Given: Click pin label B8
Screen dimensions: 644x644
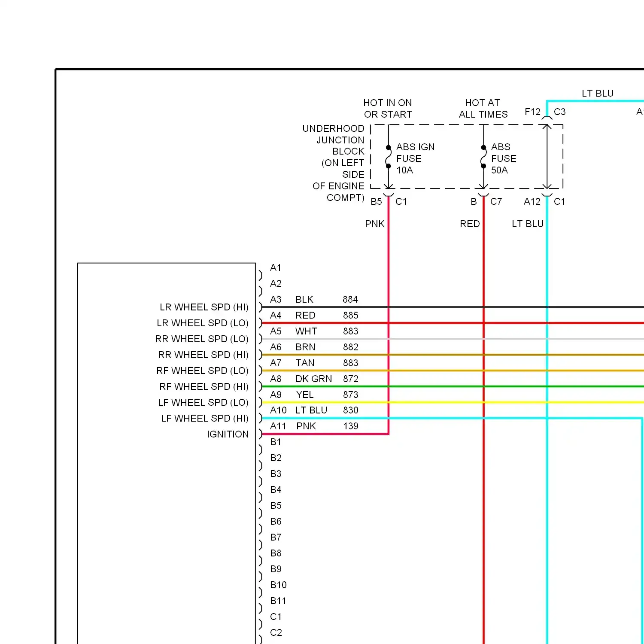Looking at the screenshot, I should (276, 553).
